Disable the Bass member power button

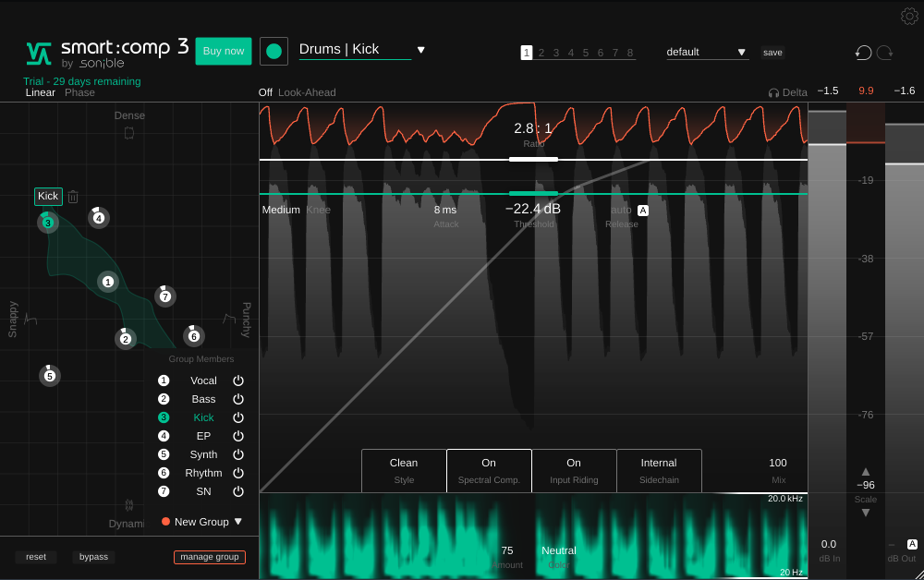[237, 399]
